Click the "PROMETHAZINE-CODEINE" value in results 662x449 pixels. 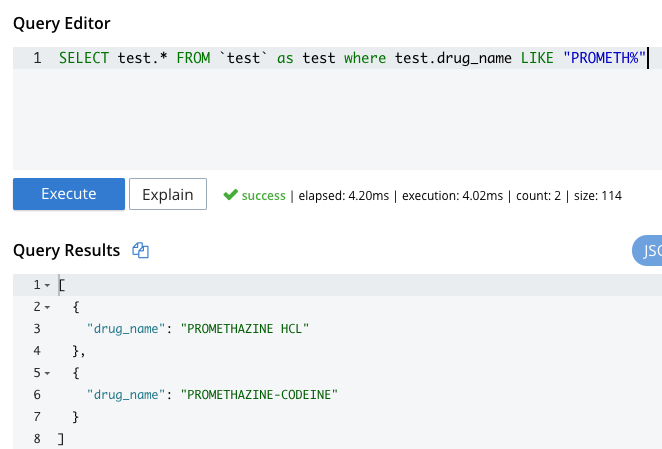(x=260, y=395)
